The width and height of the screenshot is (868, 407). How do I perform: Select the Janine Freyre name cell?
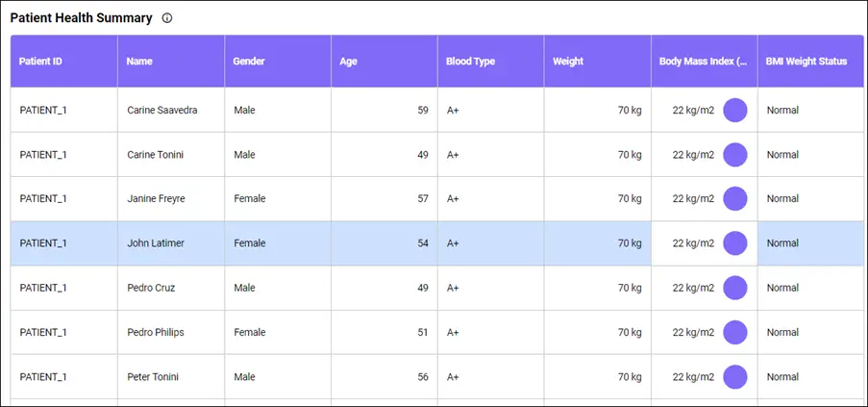click(x=171, y=199)
